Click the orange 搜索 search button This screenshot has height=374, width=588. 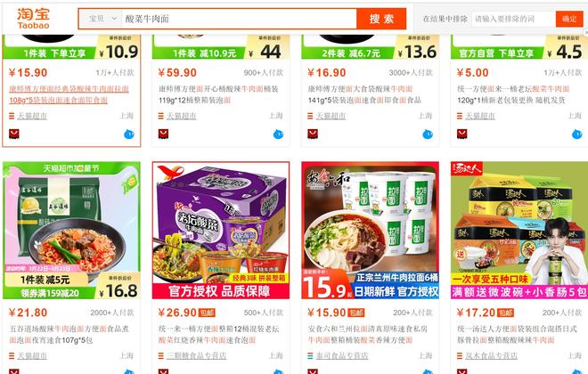tap(381, 19)
